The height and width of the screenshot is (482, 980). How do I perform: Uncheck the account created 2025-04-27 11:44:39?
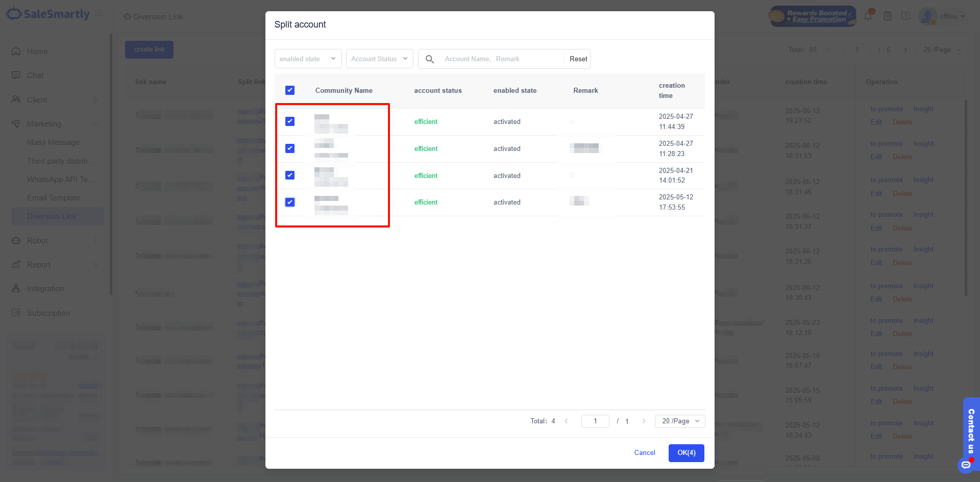tap(290, 121)
